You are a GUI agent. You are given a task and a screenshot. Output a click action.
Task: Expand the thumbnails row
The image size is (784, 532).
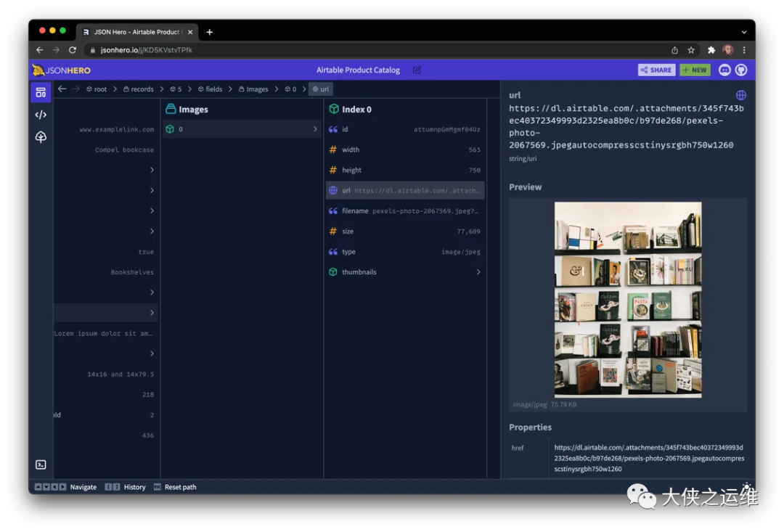pyautogui.click(x=405, y=272)
